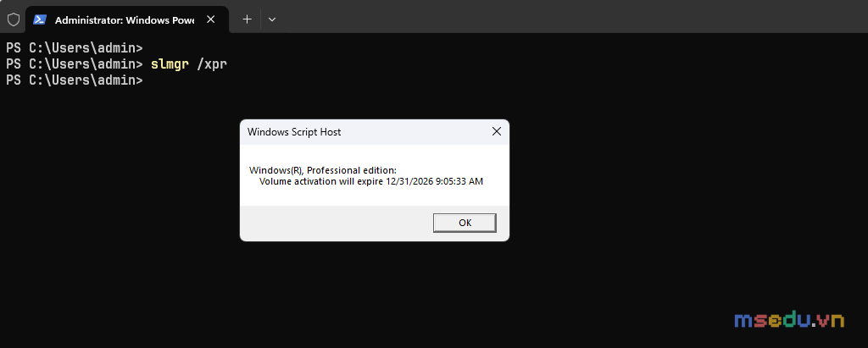
Task: Click the last empty PowerShell prompt line
Action: (x=75, y=80)
